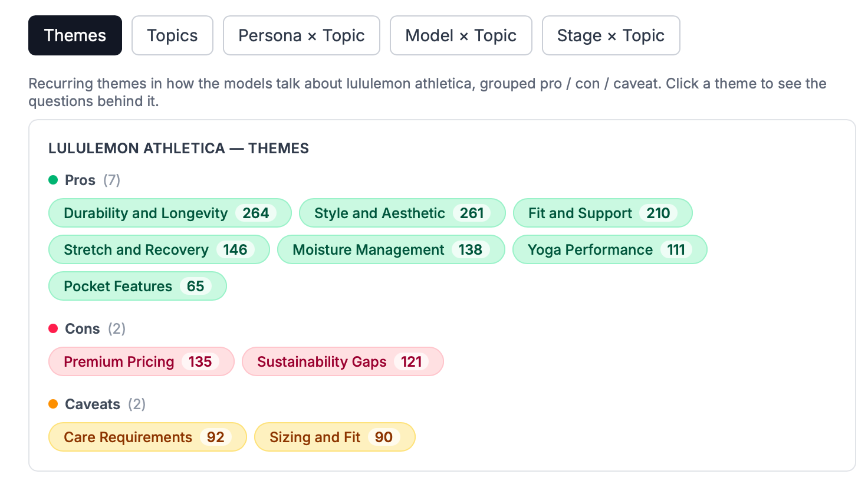This screenshot has height=487, width=868.
Task: Click the 121 count on Sustainability Gaps
Action: pos(412,361)
